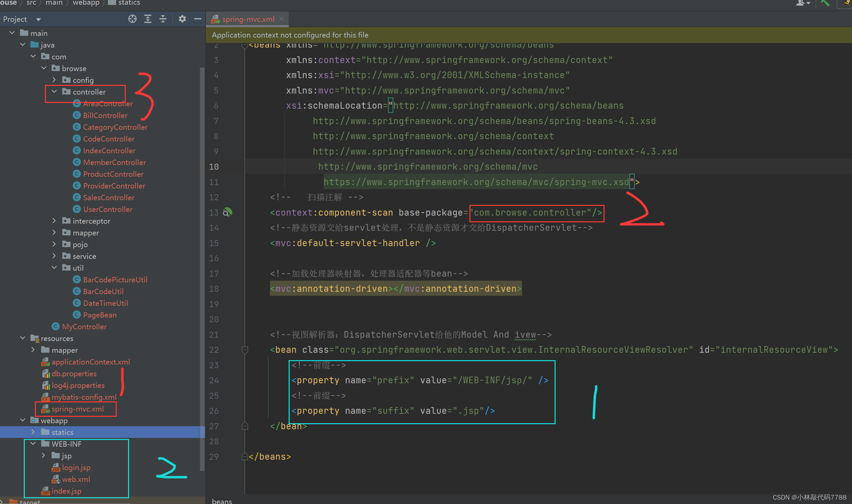Click the Expand All icon in Project panel
Image resolution: width=852 pixels, height=504 pixels.
click(x=148, y=19)
